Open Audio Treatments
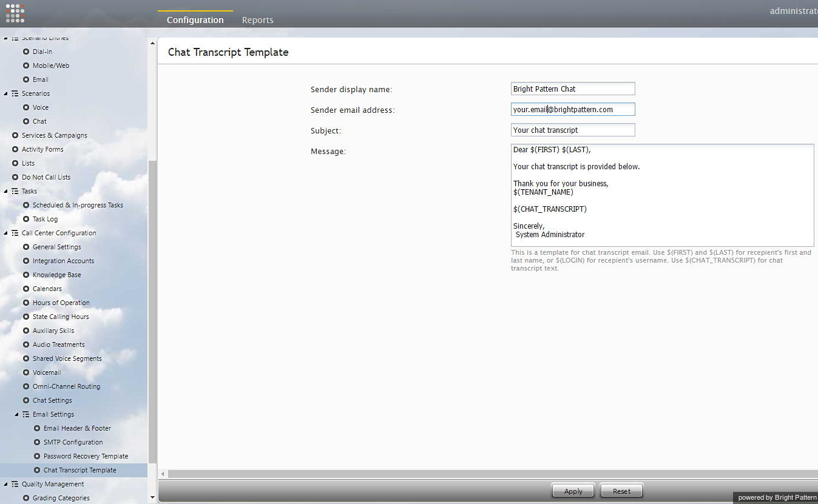This screenshot has width=818, height=504. (58, 344)
